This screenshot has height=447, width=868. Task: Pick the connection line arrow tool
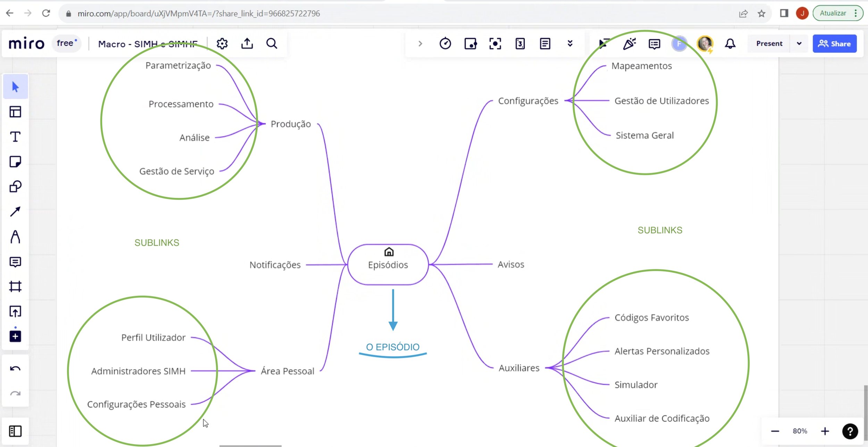[15, 212]
